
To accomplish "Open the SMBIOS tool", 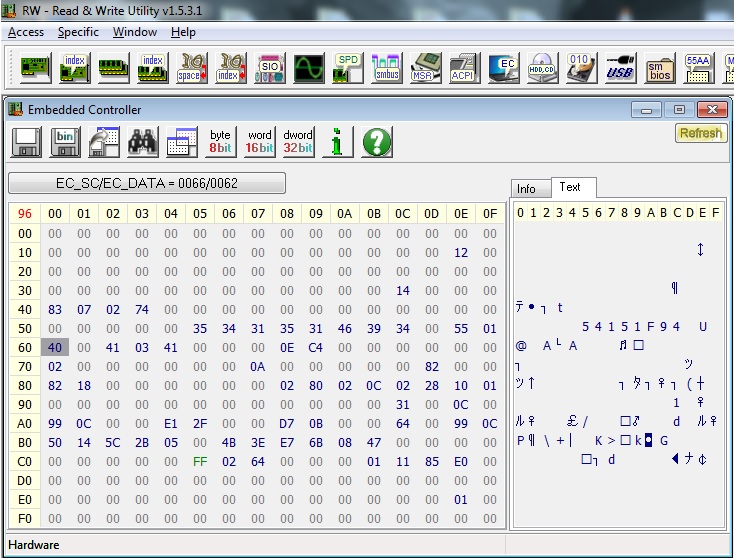I will click(660, 68).
